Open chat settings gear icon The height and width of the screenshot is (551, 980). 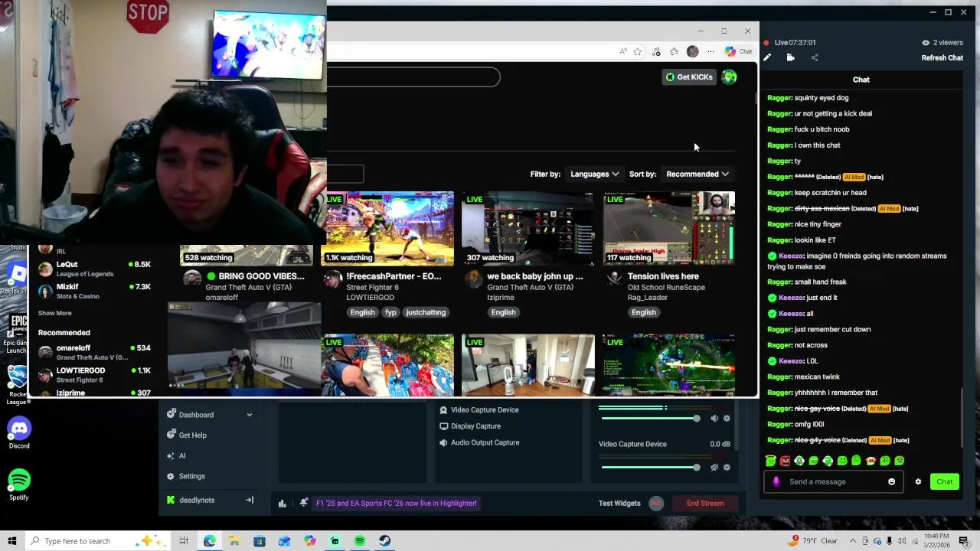coord(918,481)
